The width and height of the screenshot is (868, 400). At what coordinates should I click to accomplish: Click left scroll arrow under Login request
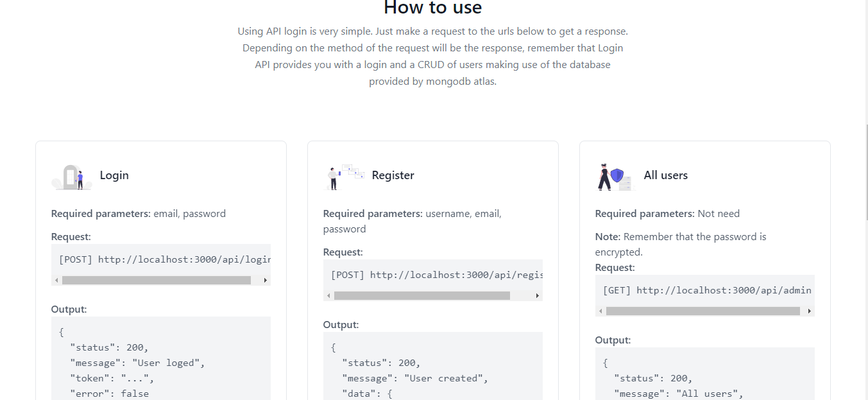tap(56, 281)
